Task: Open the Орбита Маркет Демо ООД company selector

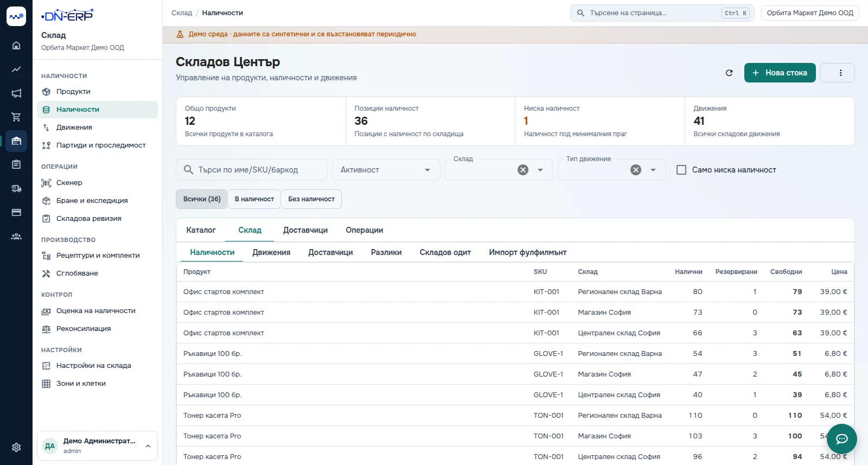Action: (810, 13)
